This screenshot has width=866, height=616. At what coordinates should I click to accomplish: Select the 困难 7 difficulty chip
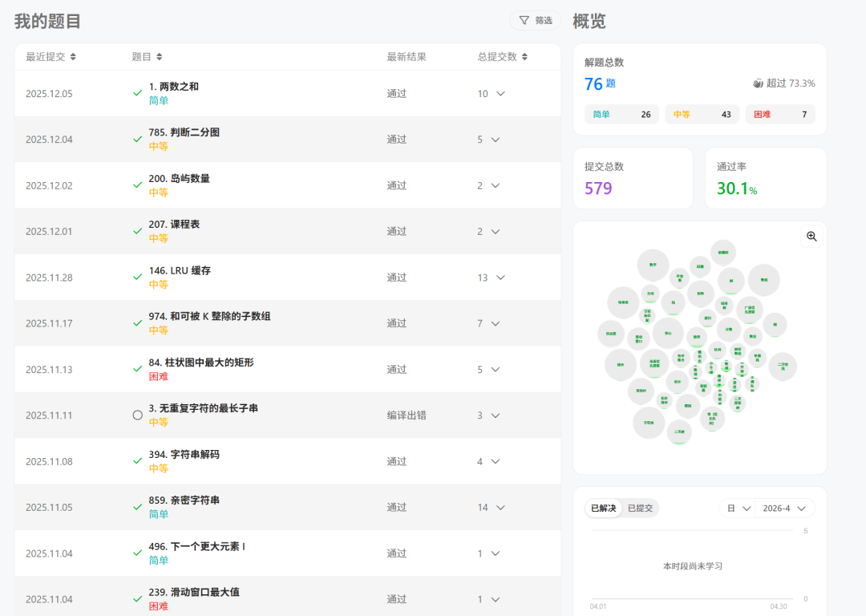pyautogui.click(x=780, y=115)
